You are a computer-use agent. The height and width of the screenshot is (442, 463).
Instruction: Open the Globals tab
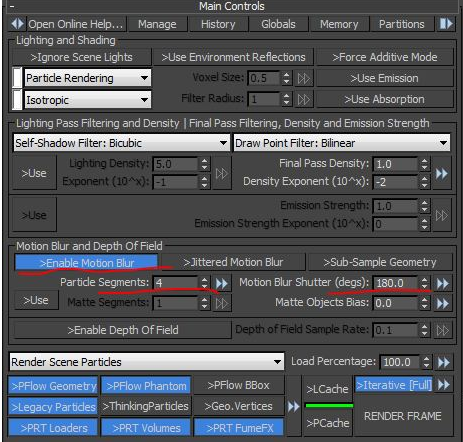click(x=278, y=24)
